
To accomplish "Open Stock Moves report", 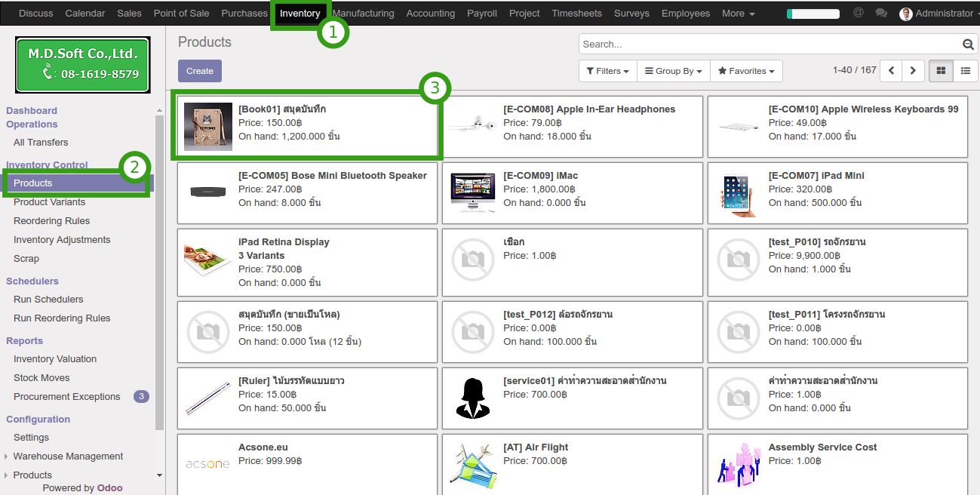I will coord(41,378).
